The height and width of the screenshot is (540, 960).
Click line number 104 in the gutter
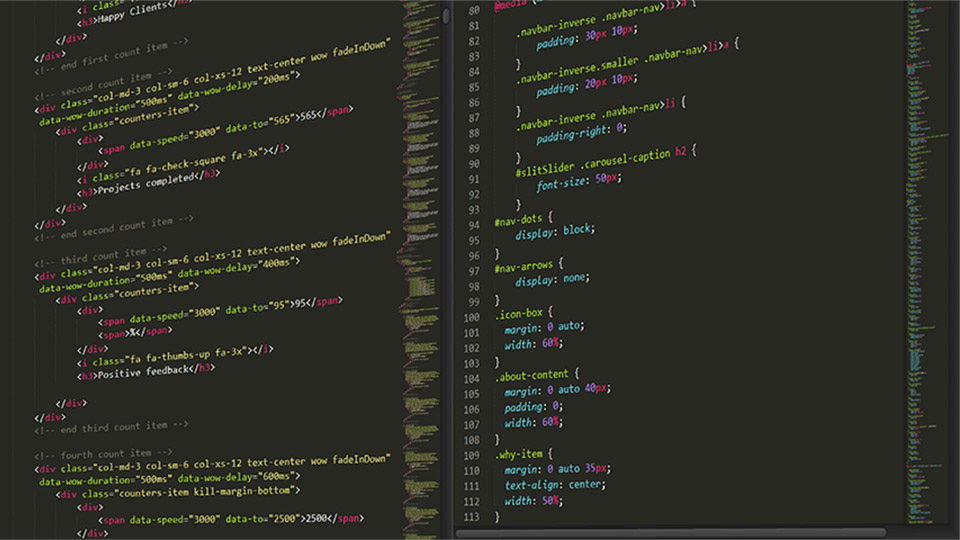(x=471, y=379)
